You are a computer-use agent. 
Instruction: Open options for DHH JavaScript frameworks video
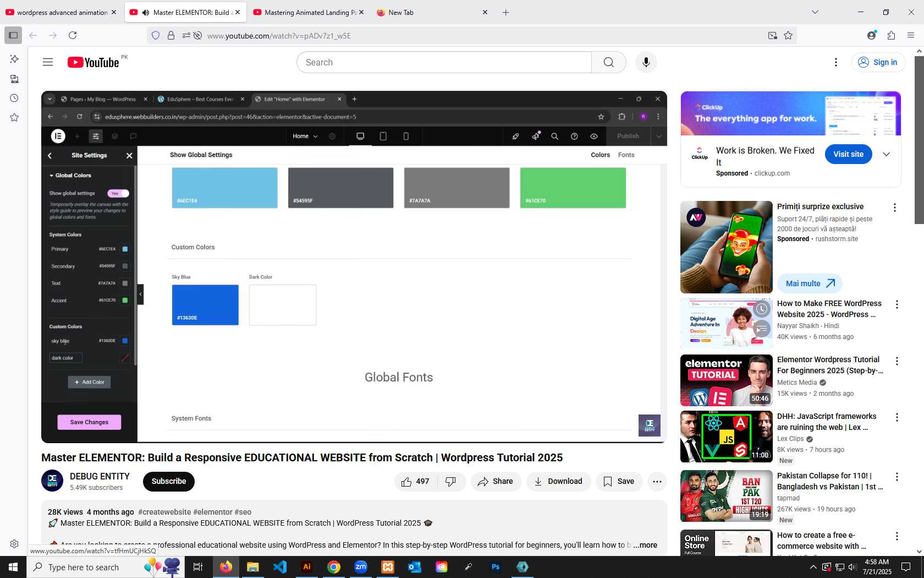[x=897, y=417]
